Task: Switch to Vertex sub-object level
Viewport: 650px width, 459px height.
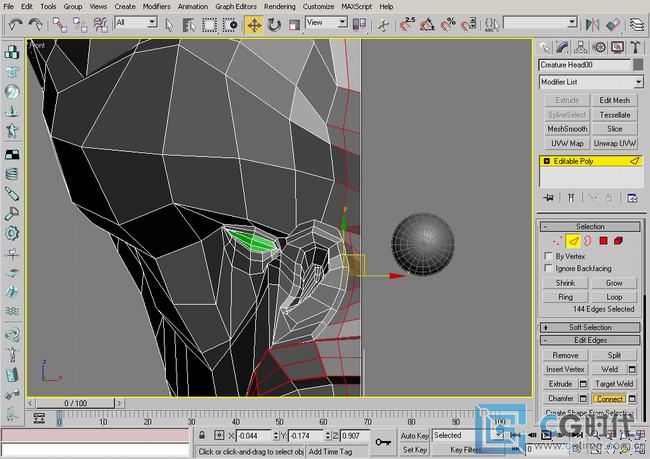Action: coord(558,241)
